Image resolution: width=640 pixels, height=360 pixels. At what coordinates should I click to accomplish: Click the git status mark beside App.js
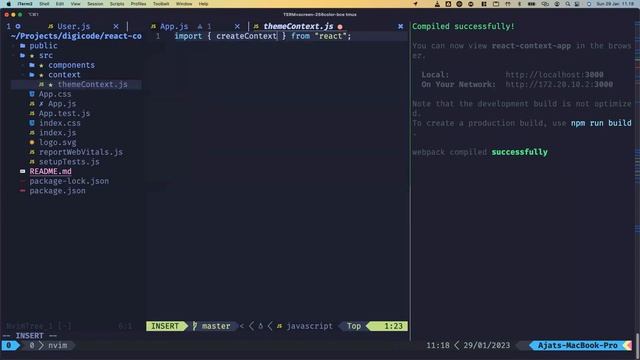coord(41,104)
